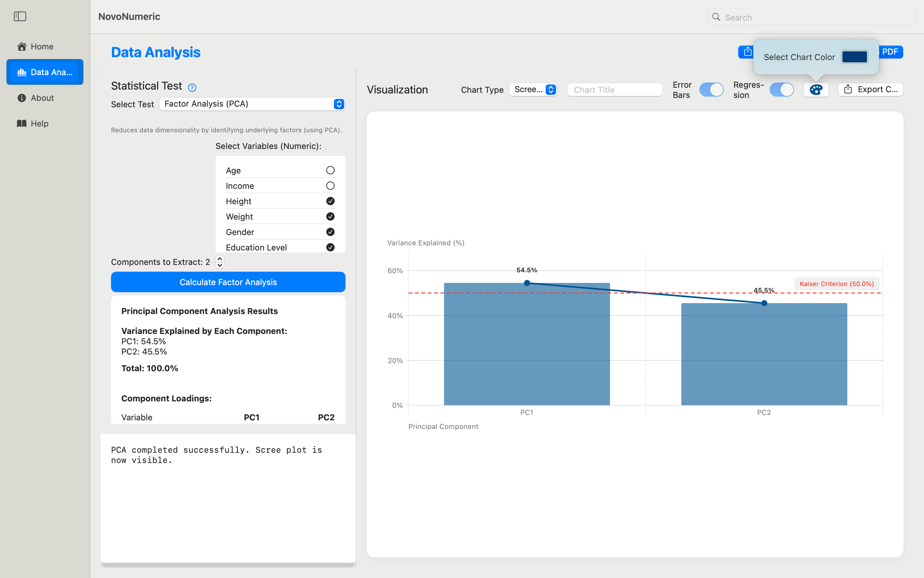Click the 'Total: 100.0%' result text
The width and height of the screenshot is (924, 578).
(x=150, y=368)
